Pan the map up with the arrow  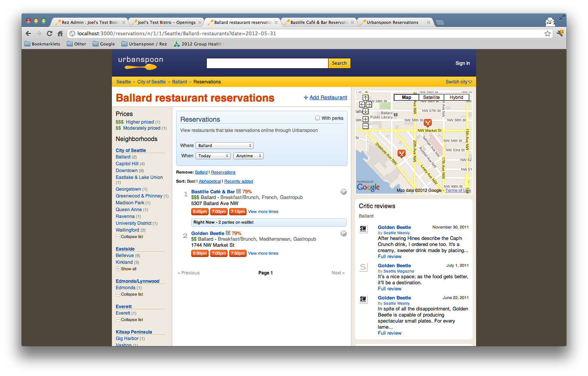365,97
